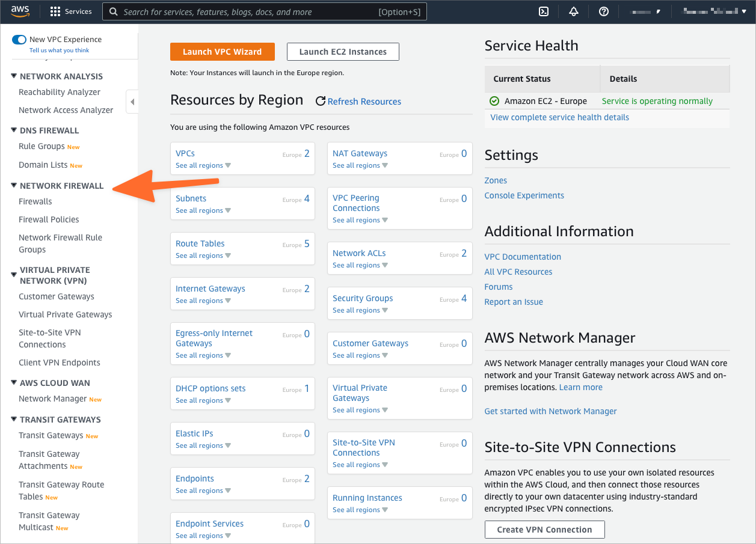Open the Endpoints resource link

[195, 478]
